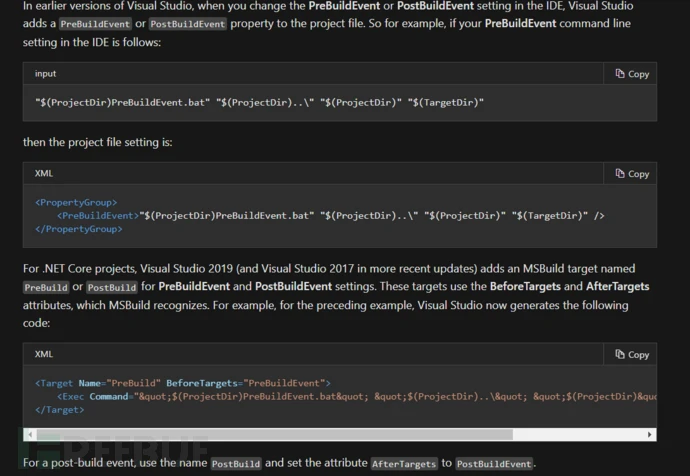Screen dimensions: 690x476
Task: Click the <Target Name="PreBuild"> line
Action: [183, 383]
